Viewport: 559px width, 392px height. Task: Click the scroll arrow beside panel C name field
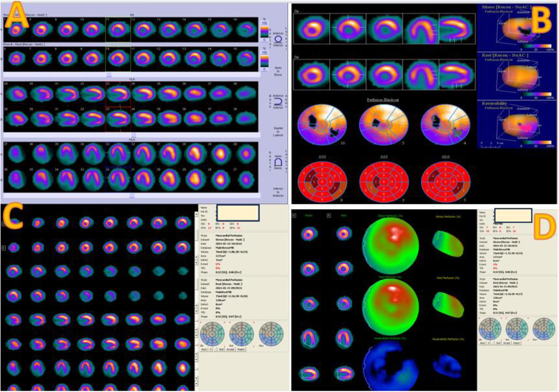[196, 214]
